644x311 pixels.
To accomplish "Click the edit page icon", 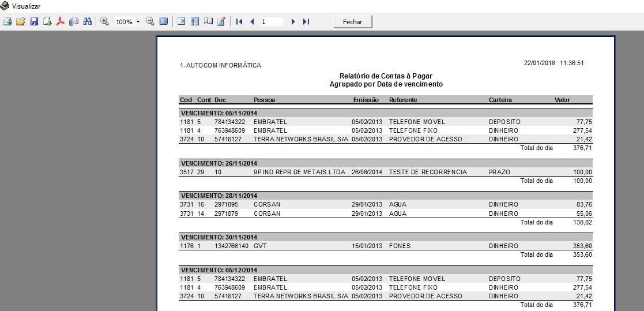I will click(221, 21).
